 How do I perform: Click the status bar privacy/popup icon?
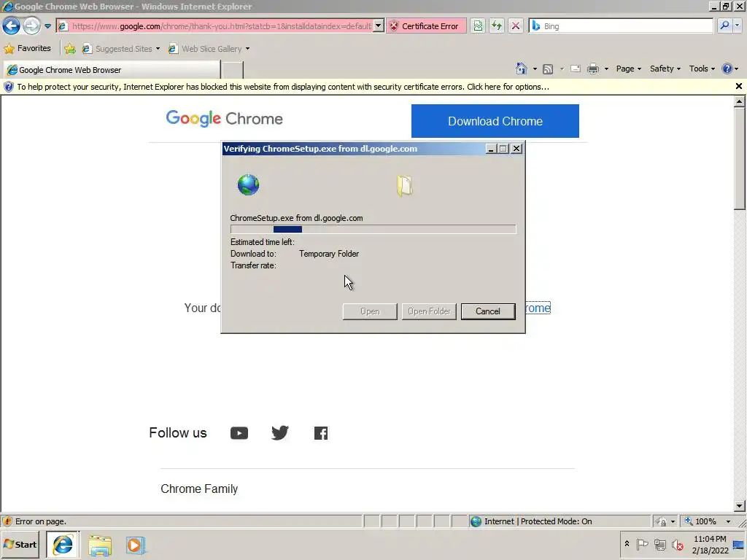point(661,522)
